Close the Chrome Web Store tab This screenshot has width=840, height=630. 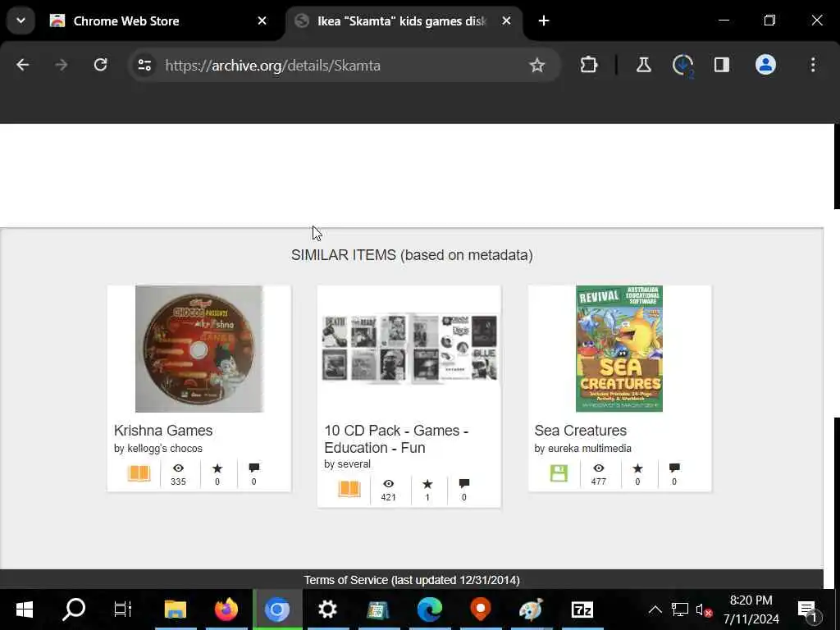click(262, 21)
